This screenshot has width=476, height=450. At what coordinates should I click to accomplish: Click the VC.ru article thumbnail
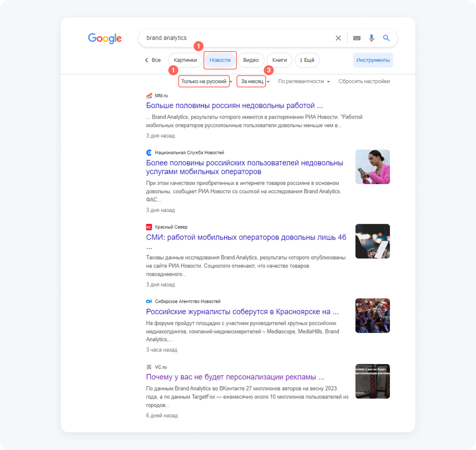(x=372, y=381)
